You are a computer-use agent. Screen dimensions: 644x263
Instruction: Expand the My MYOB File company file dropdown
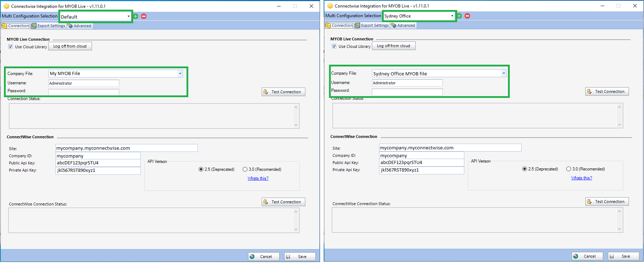[x=180, y=74]
